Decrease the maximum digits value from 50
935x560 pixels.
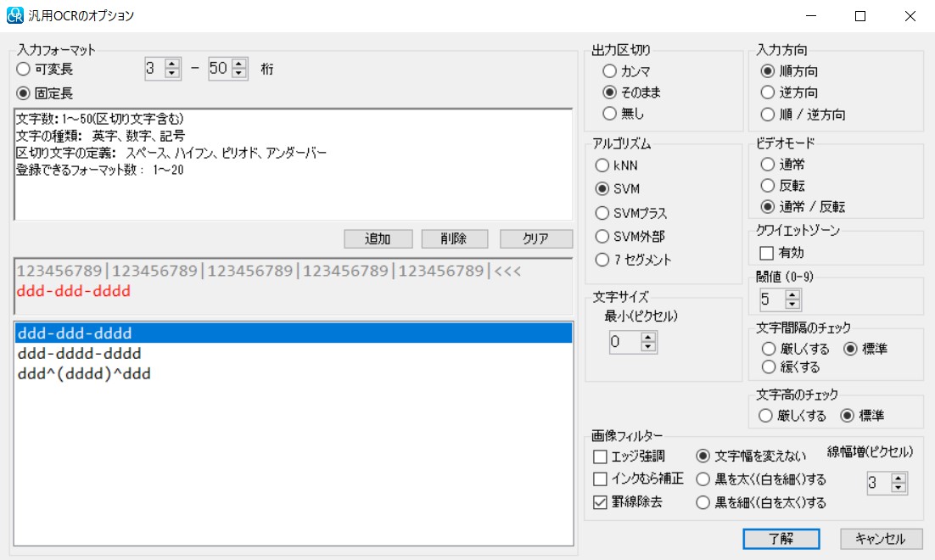[x=238, y=74]
